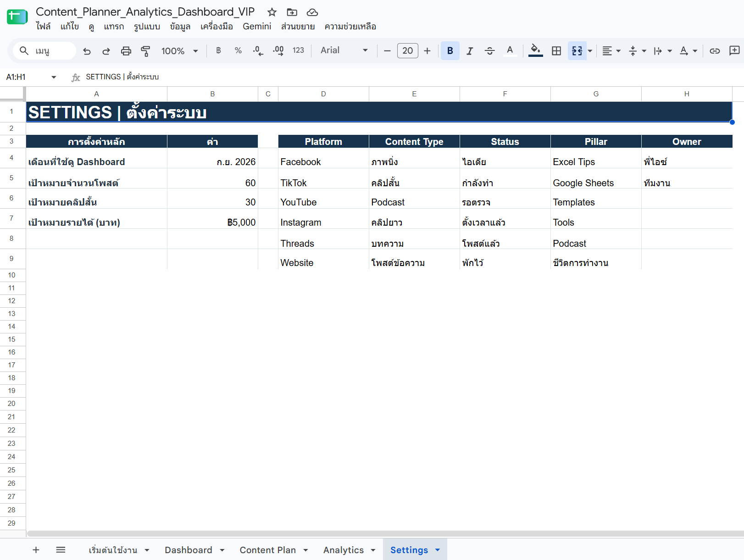This screenshot has height=560, width=744.
Task: Open horizontal align dropdown
Action: tap(611, 51)
